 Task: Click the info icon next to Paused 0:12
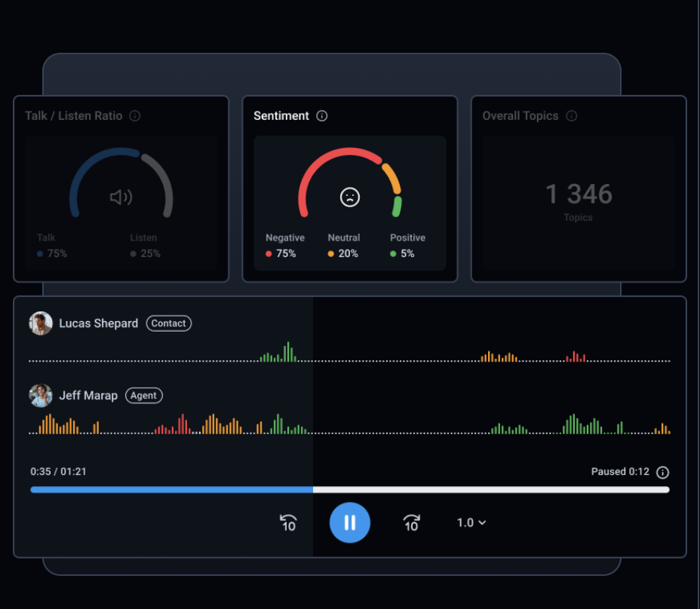[x=662, y=472]
